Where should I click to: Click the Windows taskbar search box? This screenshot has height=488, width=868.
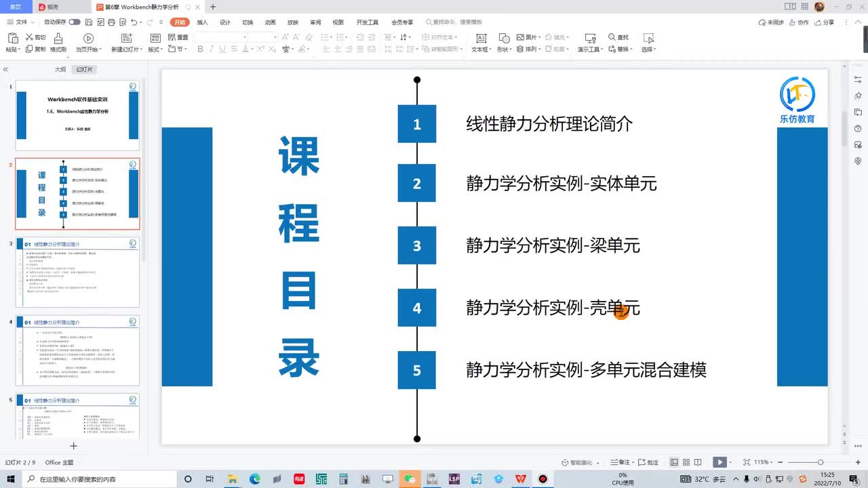[x=100, y=479]
